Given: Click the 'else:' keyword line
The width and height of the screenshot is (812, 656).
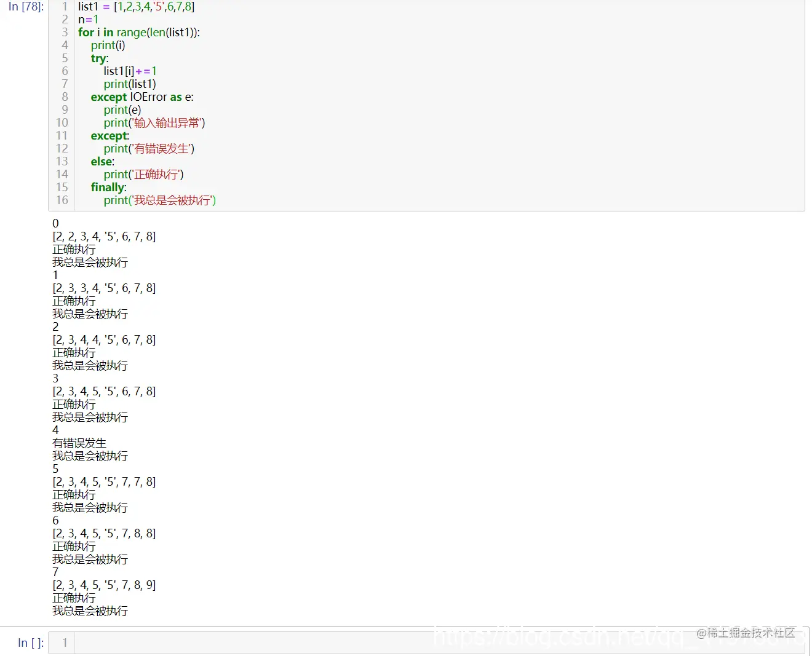Looking at the screenshot, I should click(x=103, y=162).
